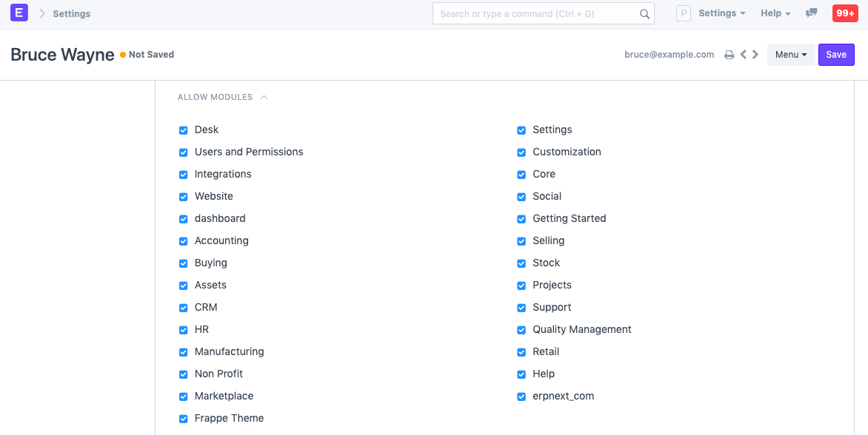The image size is (868, 435).
Task: Go to previous record arrow
Action: point(743,55)
